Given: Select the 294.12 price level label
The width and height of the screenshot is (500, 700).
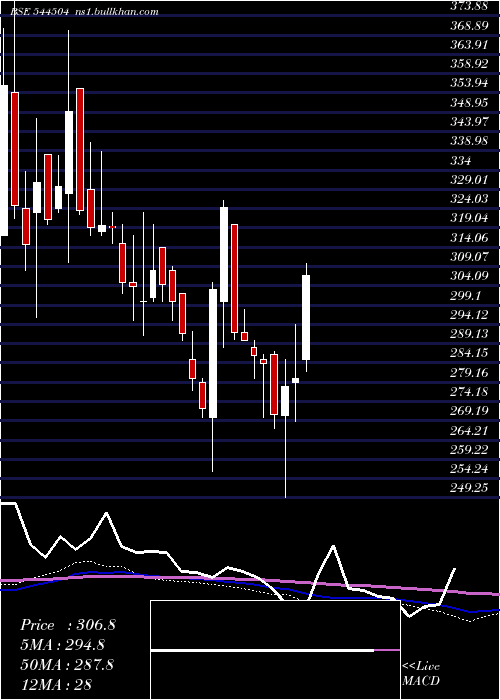Looking at the screenshot, I should pos(469,315).
